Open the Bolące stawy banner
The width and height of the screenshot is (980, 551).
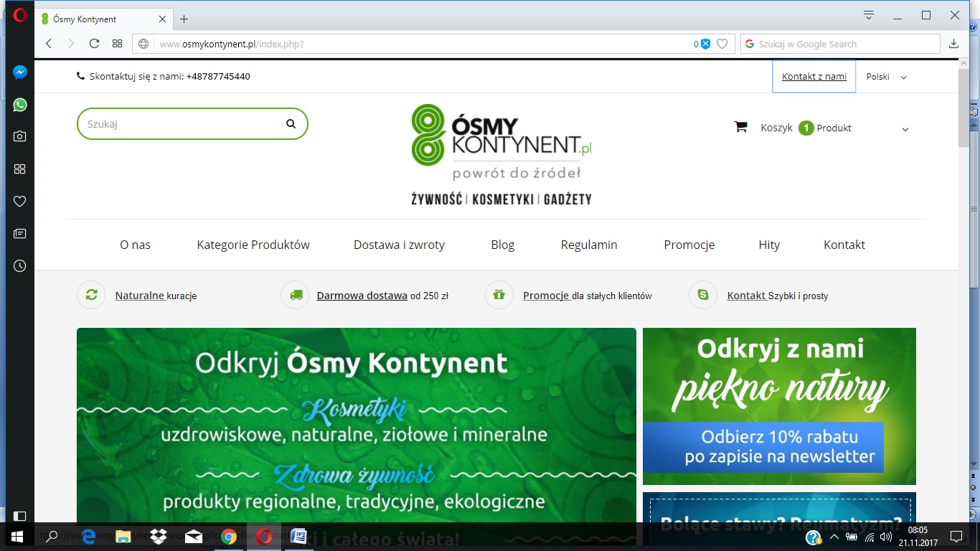pyautogui.click(x=779, y=508)
